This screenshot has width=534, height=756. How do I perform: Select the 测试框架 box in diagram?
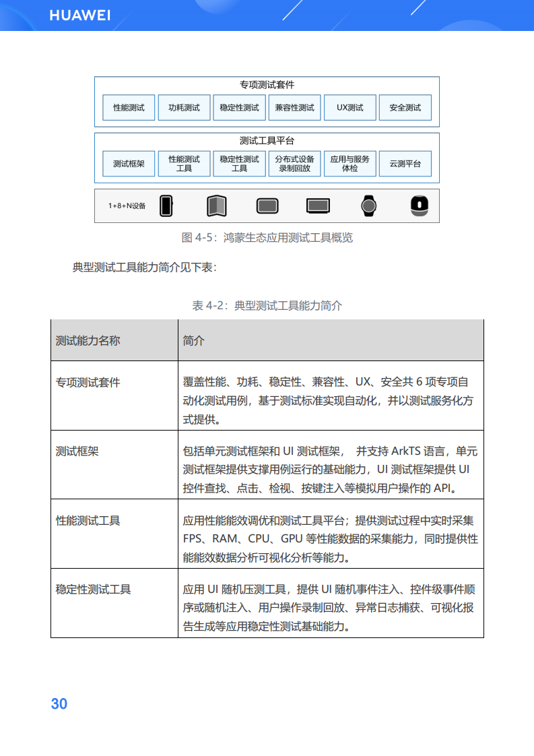coord(129,164)
